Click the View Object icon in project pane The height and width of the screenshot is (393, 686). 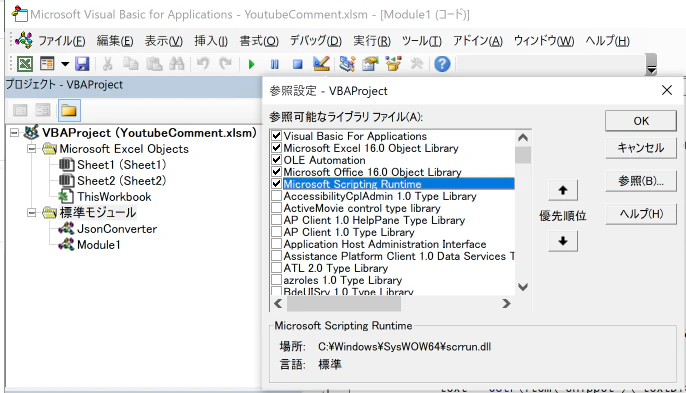[43, 110]
